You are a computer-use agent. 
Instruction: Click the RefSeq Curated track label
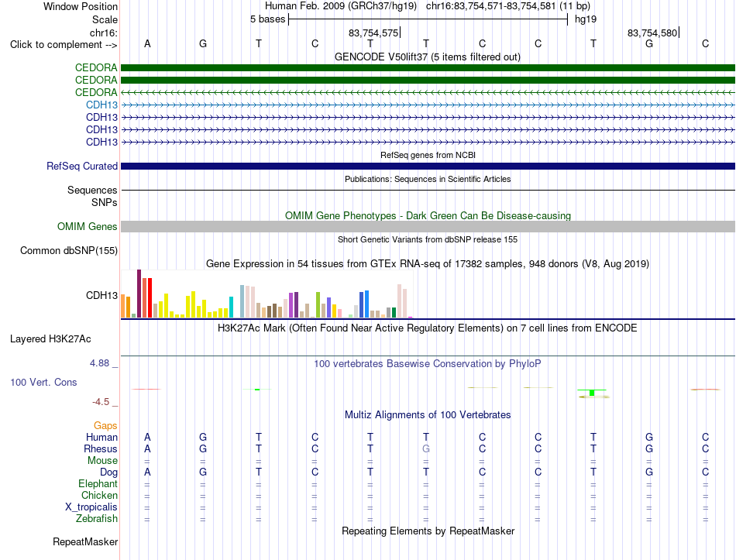coord(82,167)
